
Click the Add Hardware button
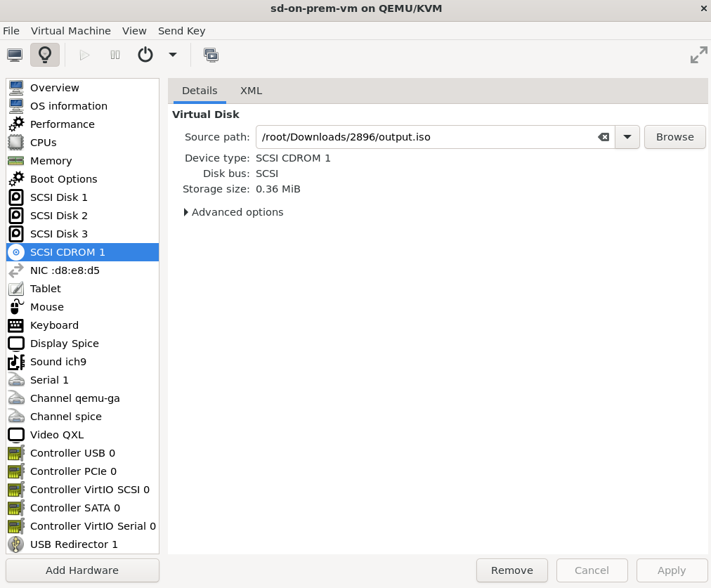click(x=82, y=570)
